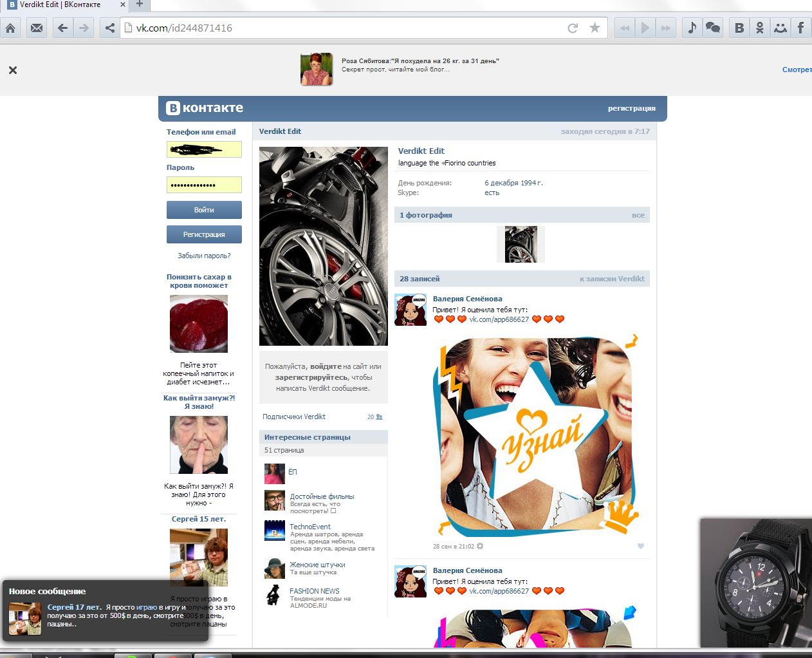Click the Войти login button

coord(204,210)
